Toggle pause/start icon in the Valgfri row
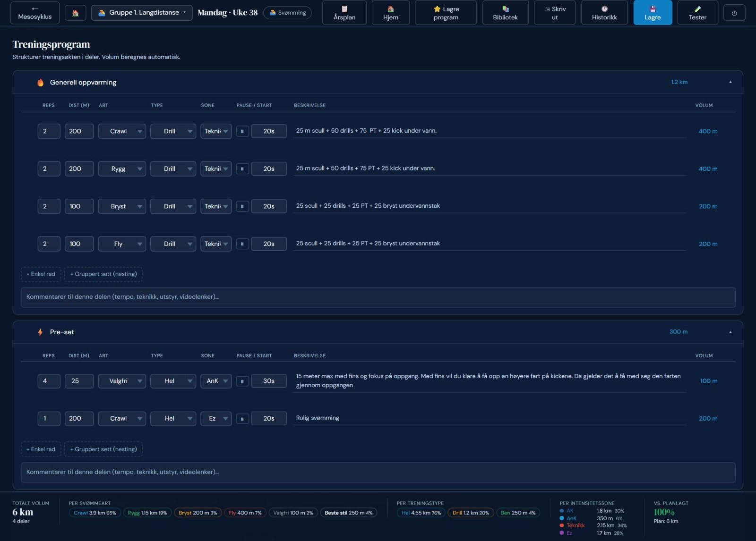The width and height of the screenshot is (756, 541). tap(242, 381)
